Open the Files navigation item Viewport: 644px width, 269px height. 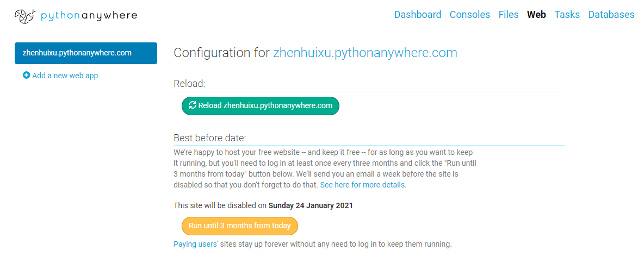509,15
